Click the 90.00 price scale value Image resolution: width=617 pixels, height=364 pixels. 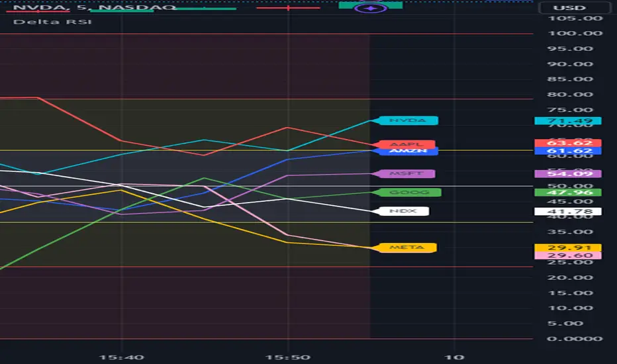tap(570, 64)
